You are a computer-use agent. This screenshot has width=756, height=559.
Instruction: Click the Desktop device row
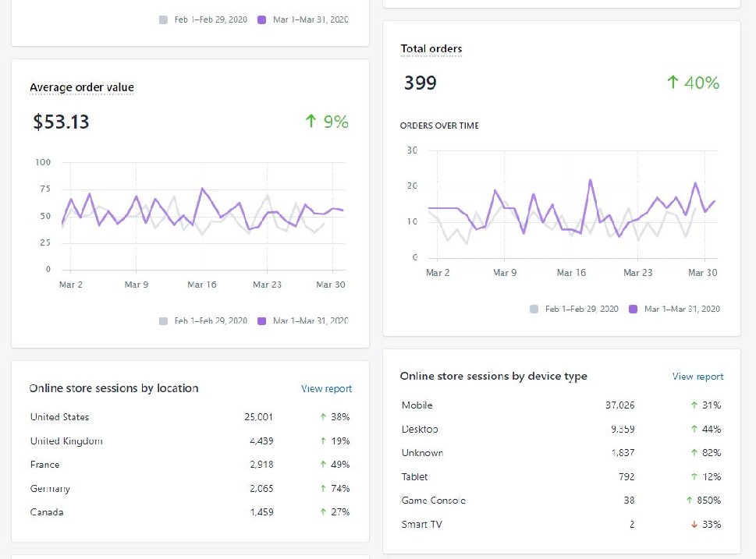(561, 429)
